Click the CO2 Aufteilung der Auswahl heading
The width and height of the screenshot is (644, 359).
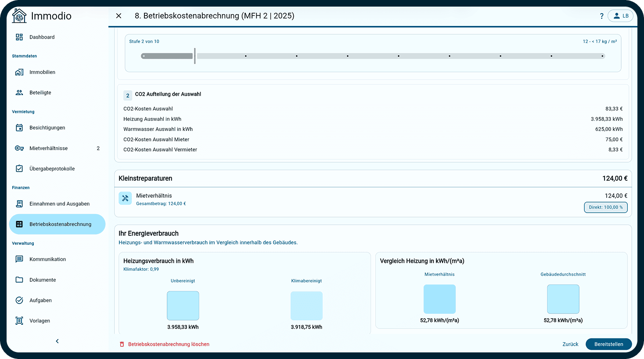[x=168, y=94]
